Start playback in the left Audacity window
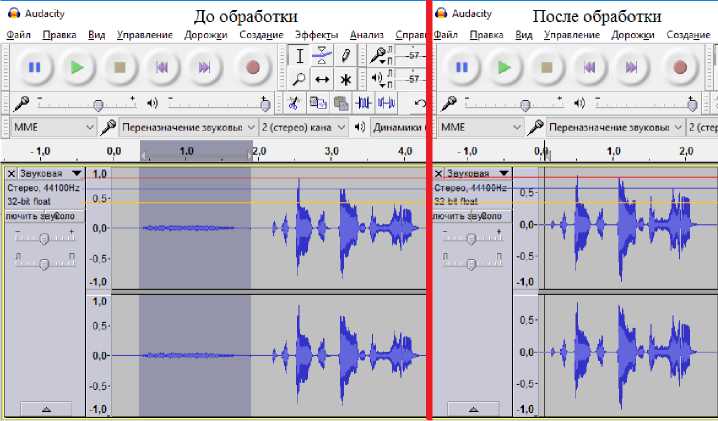This screenshot has width=718, height=421. [x=77, y=68]
